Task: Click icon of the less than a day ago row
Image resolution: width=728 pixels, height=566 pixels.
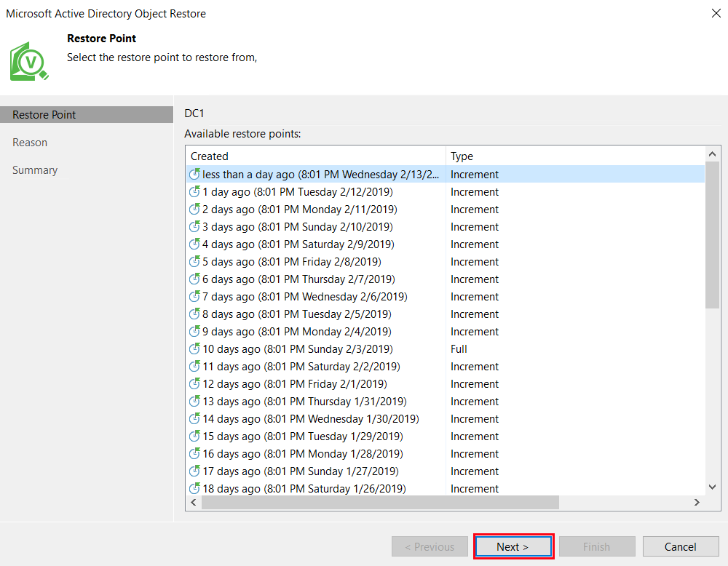Action: click(194, 175)
